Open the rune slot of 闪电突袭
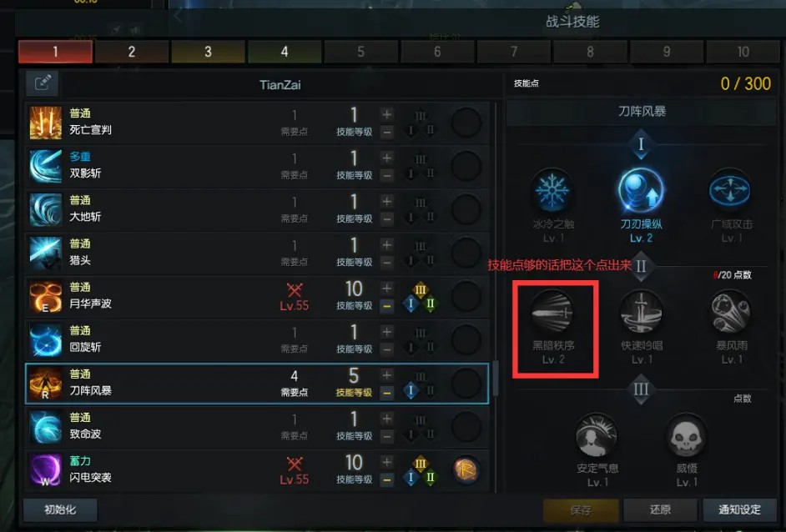 (466, 470)
